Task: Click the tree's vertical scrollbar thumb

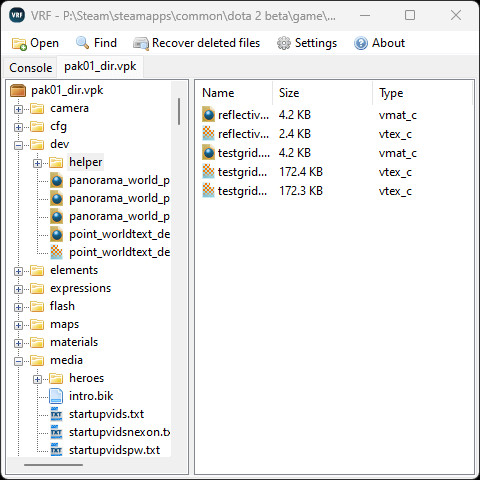Action: (179, 111)
